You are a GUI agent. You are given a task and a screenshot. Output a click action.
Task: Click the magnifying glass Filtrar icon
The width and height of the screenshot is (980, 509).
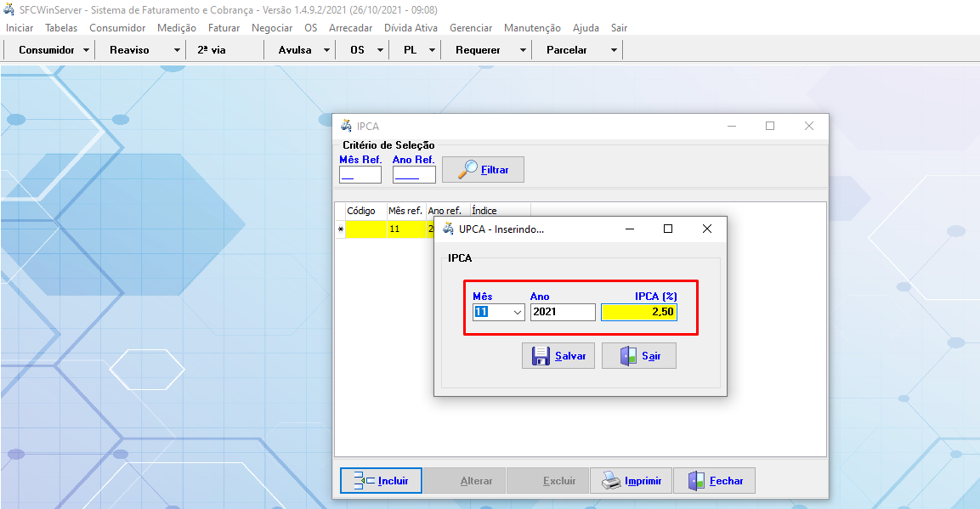pyautogui.click(x=467, y=169)
